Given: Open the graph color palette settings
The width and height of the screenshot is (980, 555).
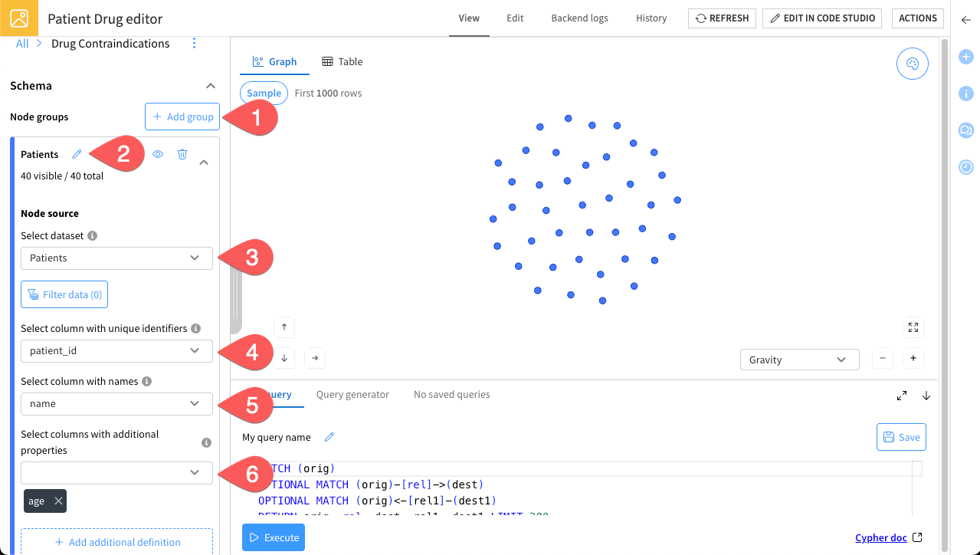Looking at the screenshot, I should click(x=912, y=64).
